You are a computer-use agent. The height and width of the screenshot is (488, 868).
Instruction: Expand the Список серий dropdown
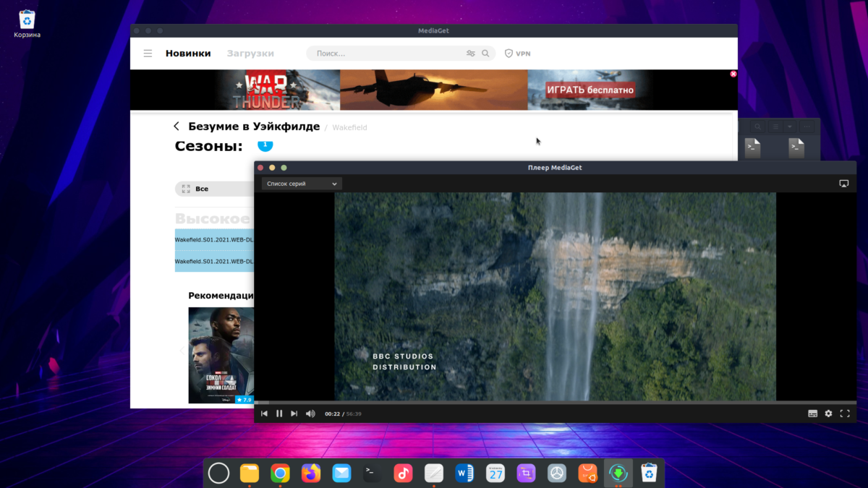(x=302, y=184)
